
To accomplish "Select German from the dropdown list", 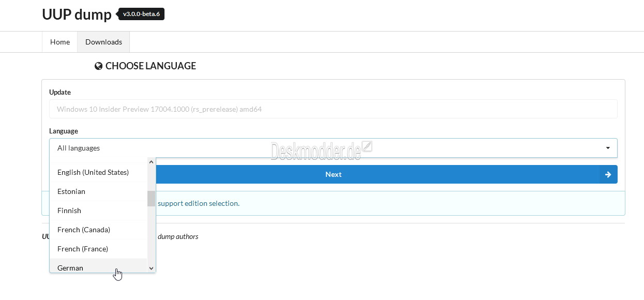I will tap(98, 266).
